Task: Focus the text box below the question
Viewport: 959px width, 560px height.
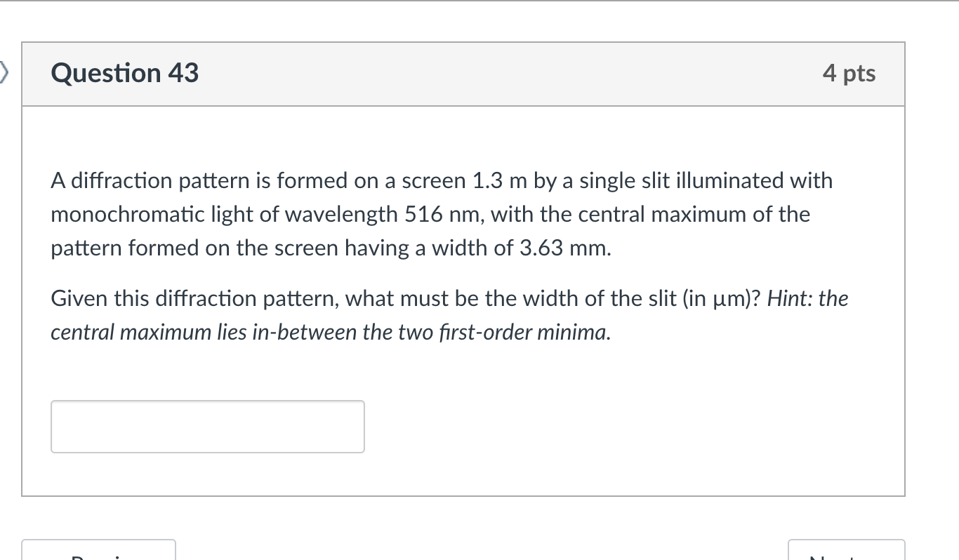Action: point(207,426)
